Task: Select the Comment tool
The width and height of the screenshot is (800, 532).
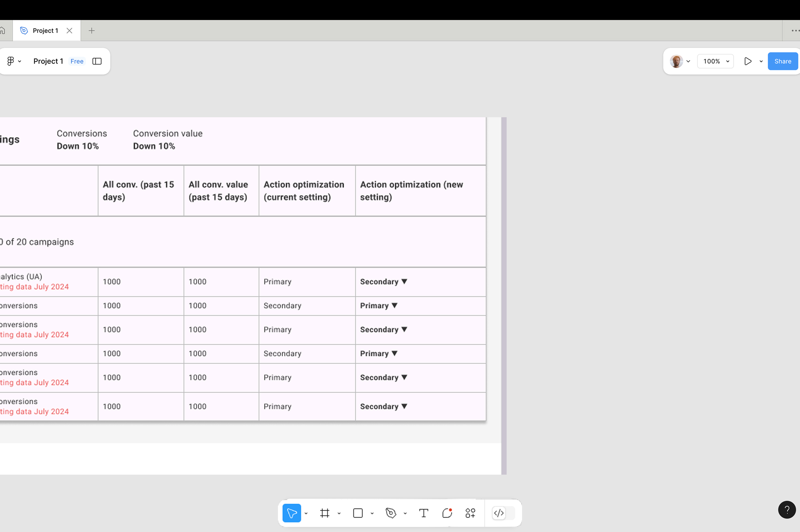Action: tap(447, 513)
